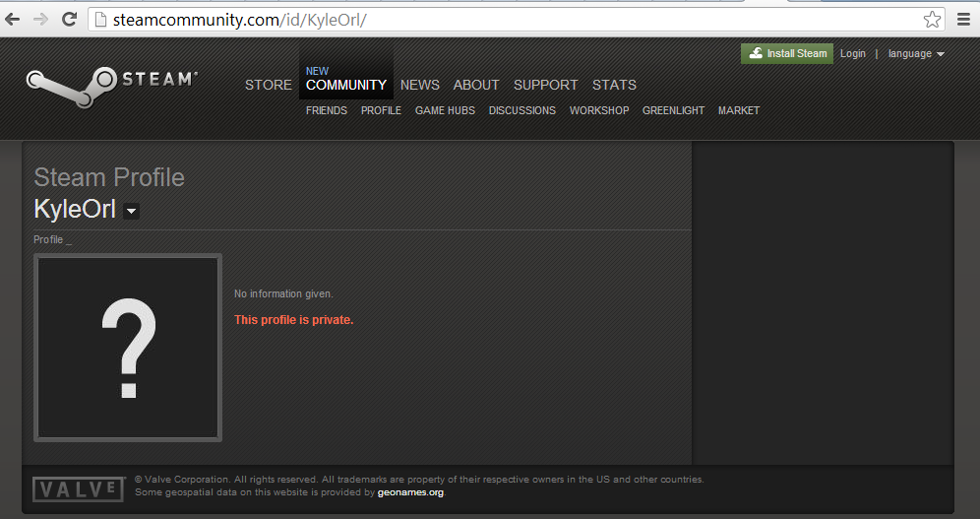
Task: Open the geonames.org link
Action: tap(410, 492)
